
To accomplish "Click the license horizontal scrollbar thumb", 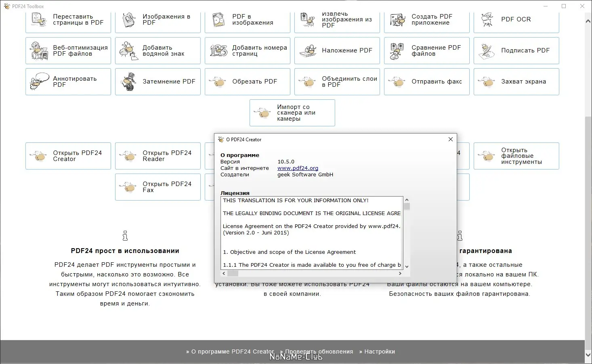I will [x=233, y=273].
